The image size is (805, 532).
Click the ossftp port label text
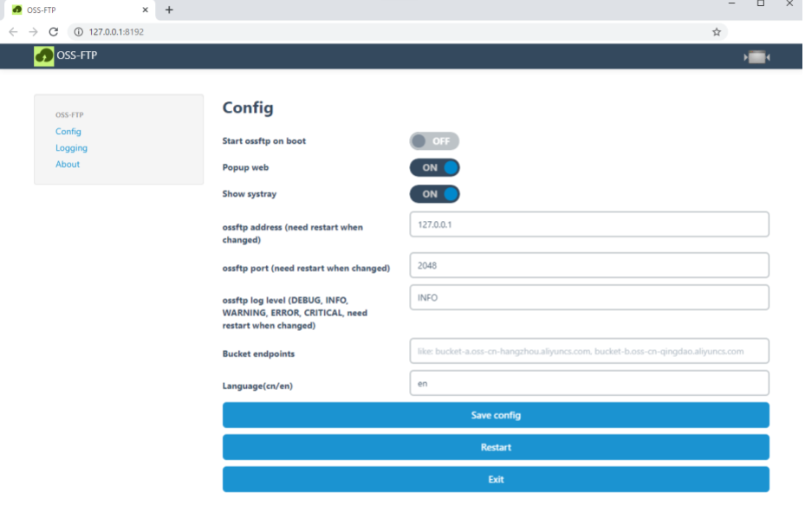click(x=306, y=269)
